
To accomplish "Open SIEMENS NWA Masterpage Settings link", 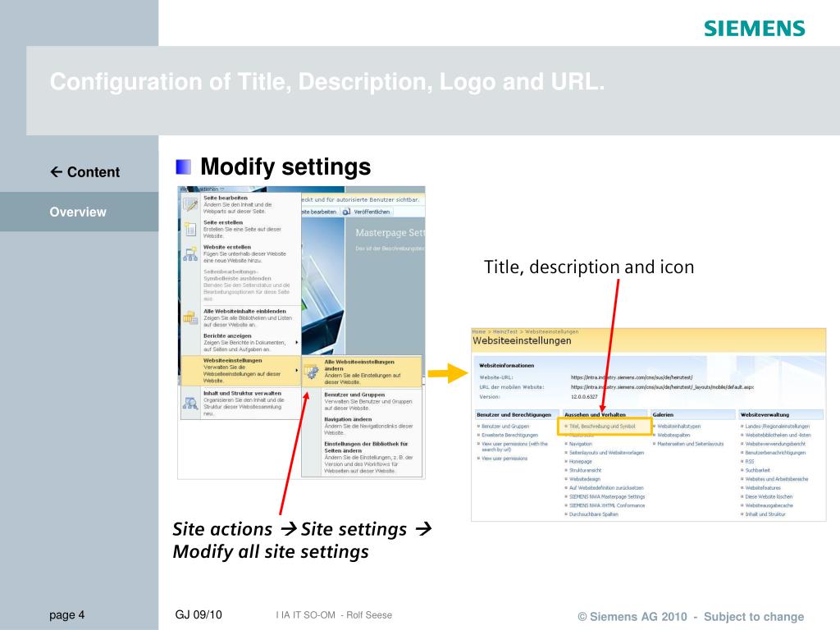I will [x=607, y=496].
